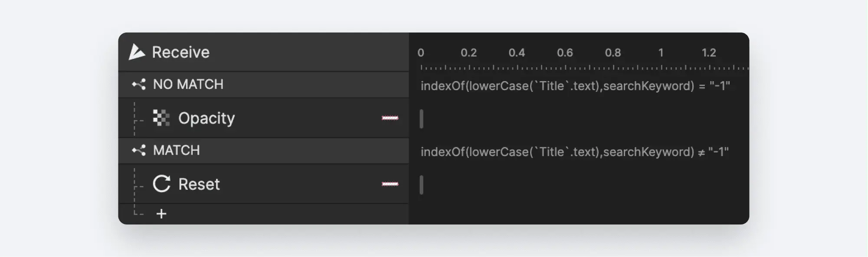868x257 pixels.
Task: Click 0.8 on the timeline ruler
Action: tap(613, 53)
